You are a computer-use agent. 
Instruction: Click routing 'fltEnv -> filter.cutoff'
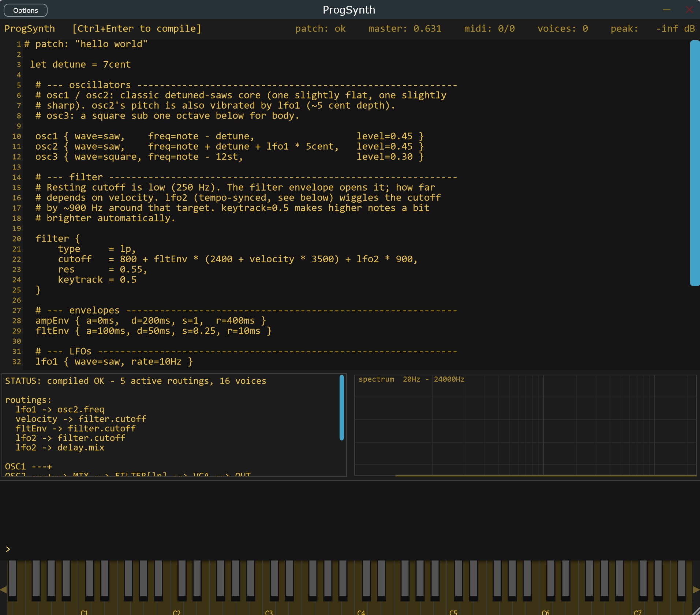click(x=76, y=428)
